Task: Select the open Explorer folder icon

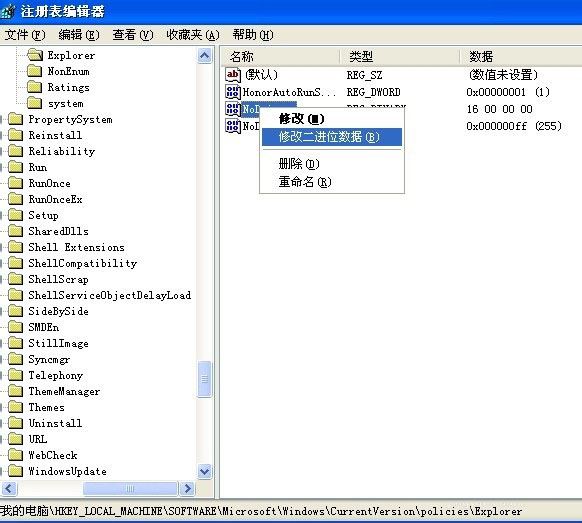Action: click(x=35, y=55)
